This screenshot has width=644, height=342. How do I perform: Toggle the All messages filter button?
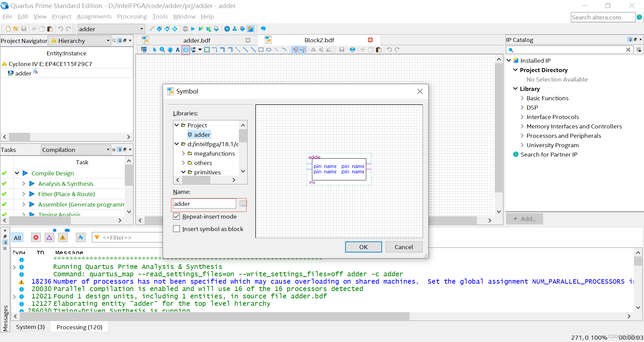coord(17,238)
